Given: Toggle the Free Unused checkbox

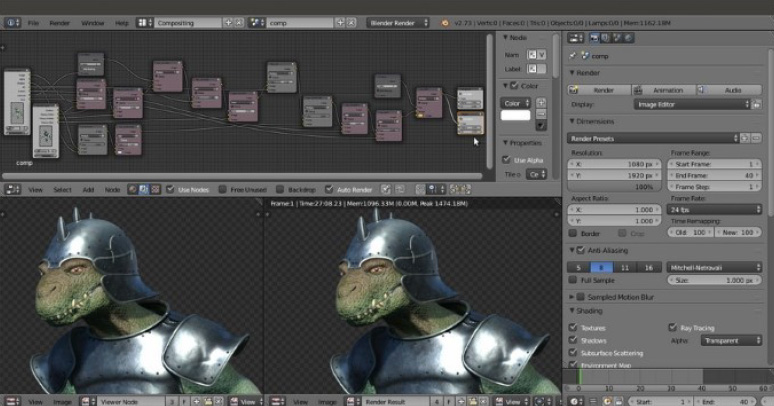Looking at the screenshot, I should (223, 189).
